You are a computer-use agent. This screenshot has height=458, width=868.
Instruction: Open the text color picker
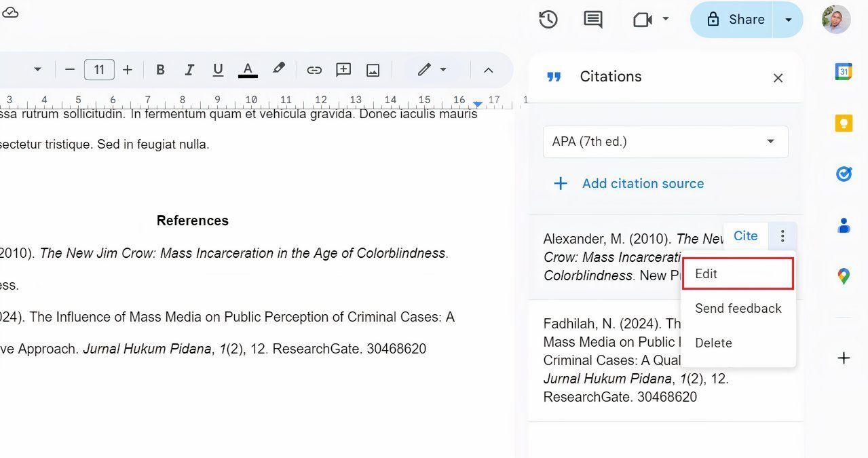(x=247, y=69)
